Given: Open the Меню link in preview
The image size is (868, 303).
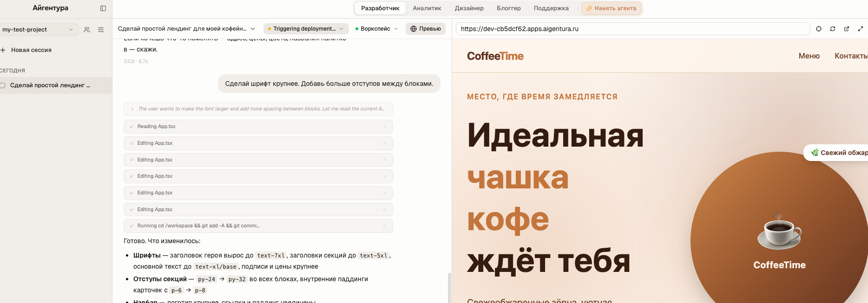Looking at the screenshot, I should click(x=809, y=56).
